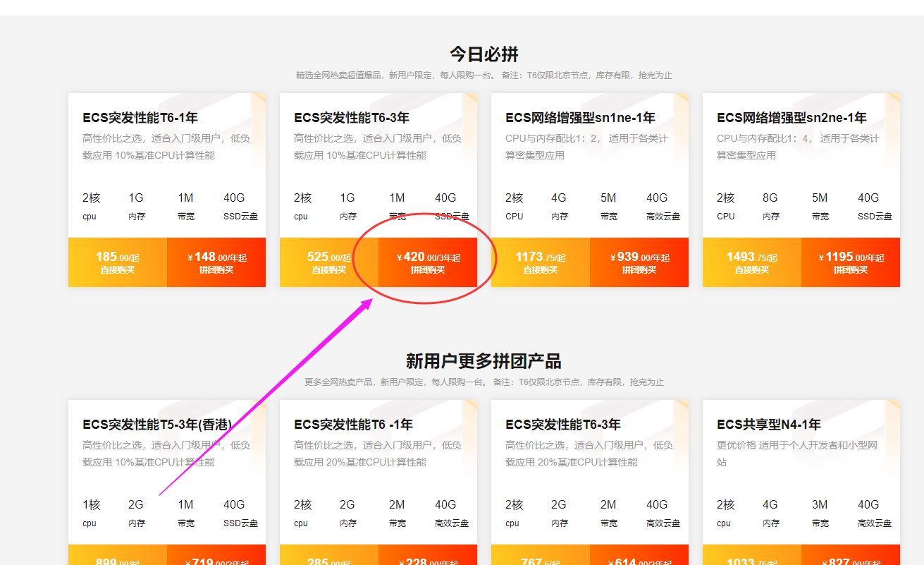
Task: Open the ECS网络增强型sn2ne-1年 card title
Action: (x=791, y=118)
